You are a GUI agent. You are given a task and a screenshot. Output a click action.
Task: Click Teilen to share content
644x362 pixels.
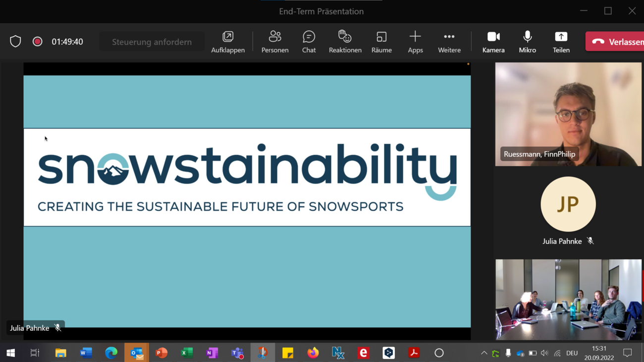[x=561, y=42]
